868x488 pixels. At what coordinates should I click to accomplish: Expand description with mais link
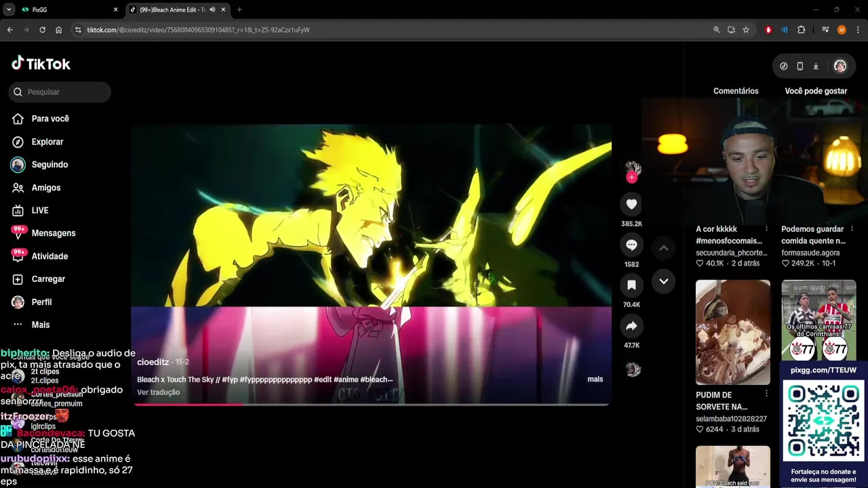(595, 379)
